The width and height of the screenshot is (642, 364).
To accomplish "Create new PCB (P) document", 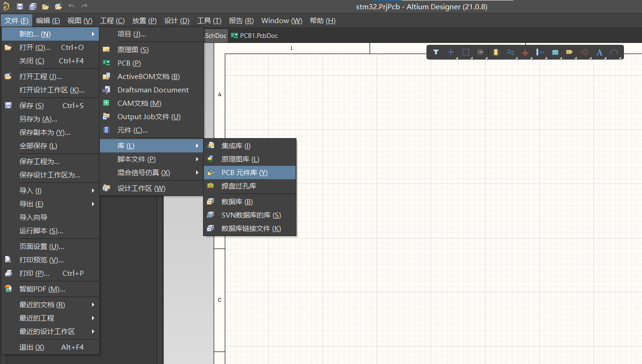I will point(152,63).
